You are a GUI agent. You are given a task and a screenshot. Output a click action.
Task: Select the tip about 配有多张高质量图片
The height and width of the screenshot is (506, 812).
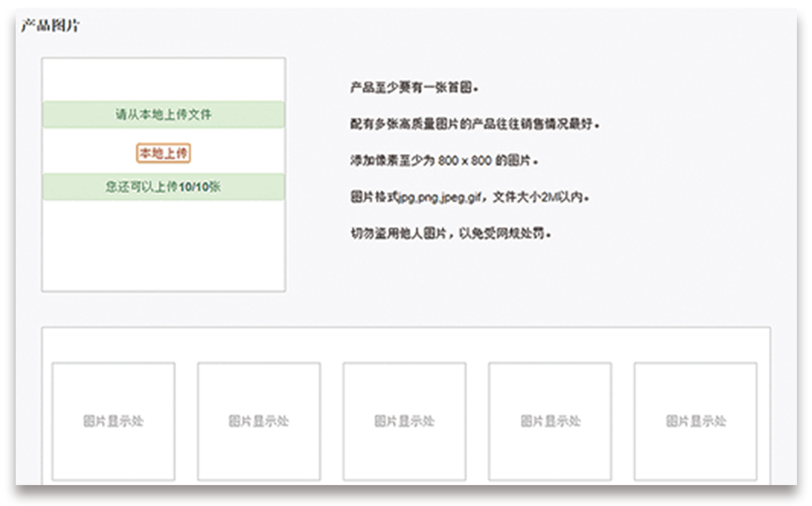pos(475,124)
